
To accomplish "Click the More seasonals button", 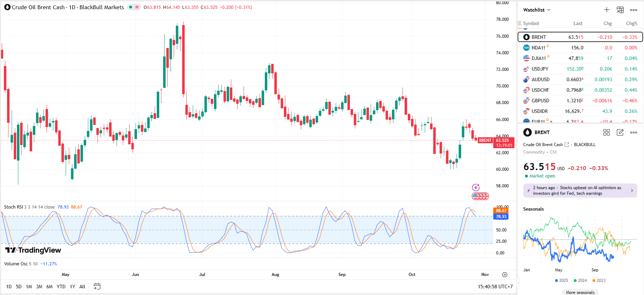I will (580, 292).
